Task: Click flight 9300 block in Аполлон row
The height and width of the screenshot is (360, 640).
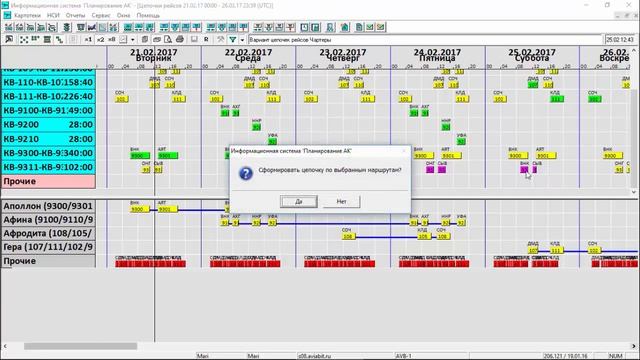Action: [140, 210]
